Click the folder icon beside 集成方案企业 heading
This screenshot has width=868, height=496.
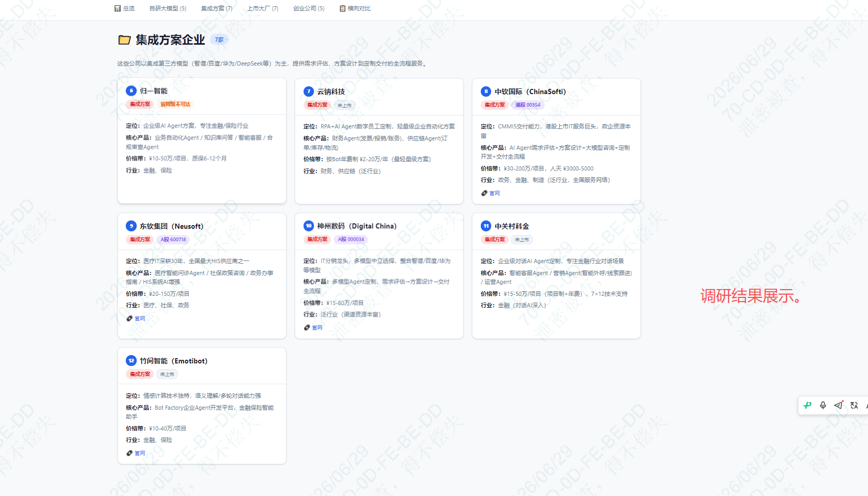(124, 40)
